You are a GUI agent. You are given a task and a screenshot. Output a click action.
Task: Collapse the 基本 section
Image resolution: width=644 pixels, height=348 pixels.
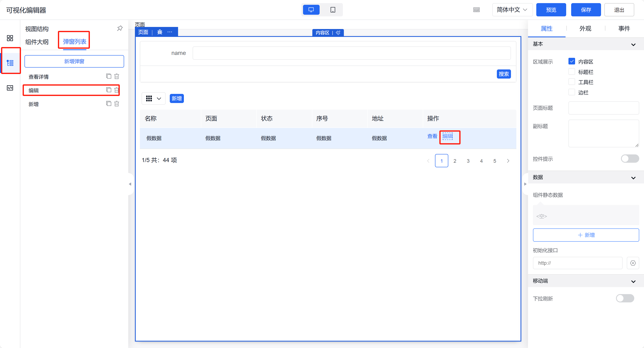(x=633, y=44)
